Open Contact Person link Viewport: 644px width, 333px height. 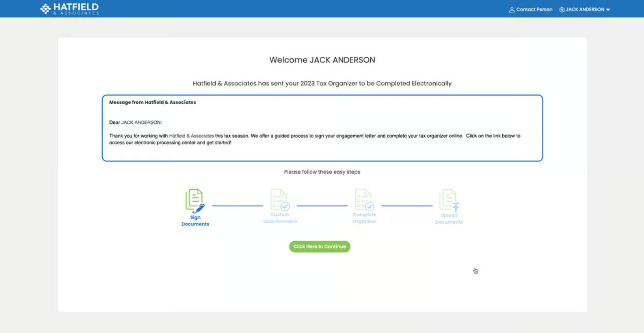[531, 9]
